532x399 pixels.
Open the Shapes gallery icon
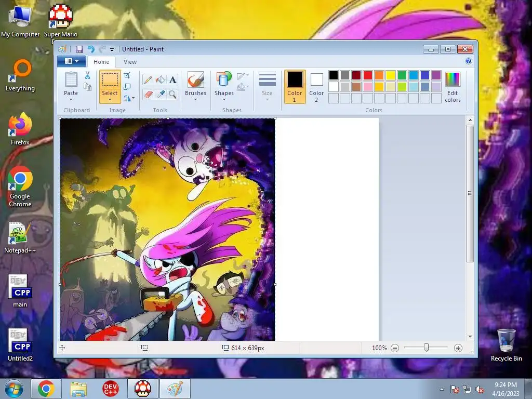pos(224,79)
